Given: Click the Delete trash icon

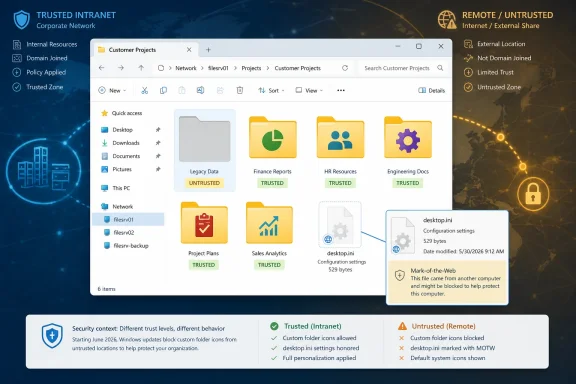Looking at the screenshot, I should [x=240, y=90].
